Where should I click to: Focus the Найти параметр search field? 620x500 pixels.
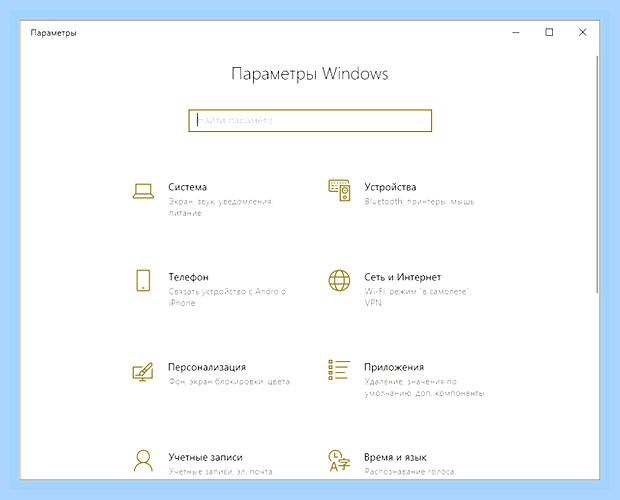[310, 121]
